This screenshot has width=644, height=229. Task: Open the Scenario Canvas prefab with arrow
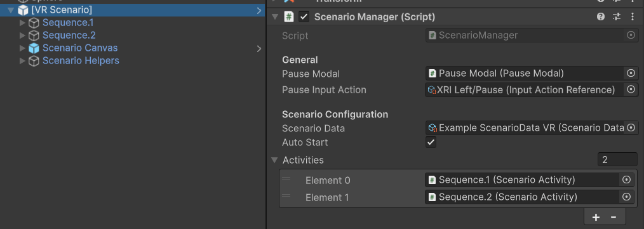(259, 48)
